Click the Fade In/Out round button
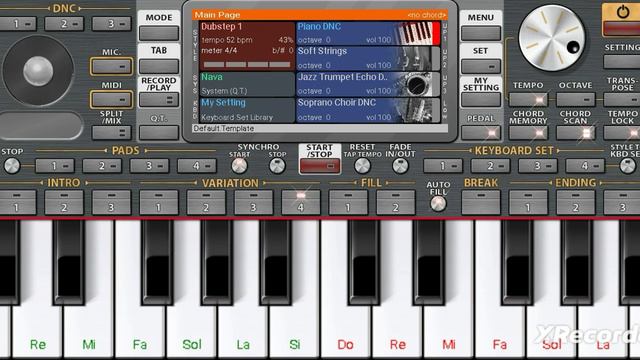Image resolution: width=640 pixels, height=360 pixels. point(400,166)
